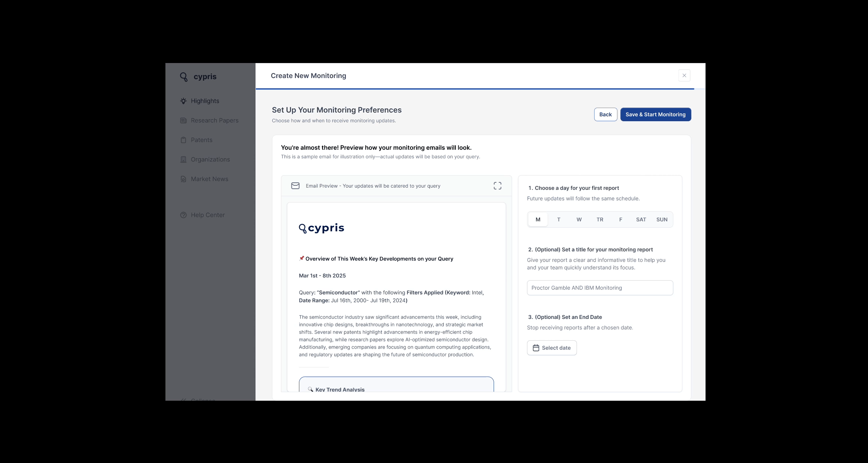Click the Research Papers sidebar icon
Screen dimensions: 868x463
(183, 120)
